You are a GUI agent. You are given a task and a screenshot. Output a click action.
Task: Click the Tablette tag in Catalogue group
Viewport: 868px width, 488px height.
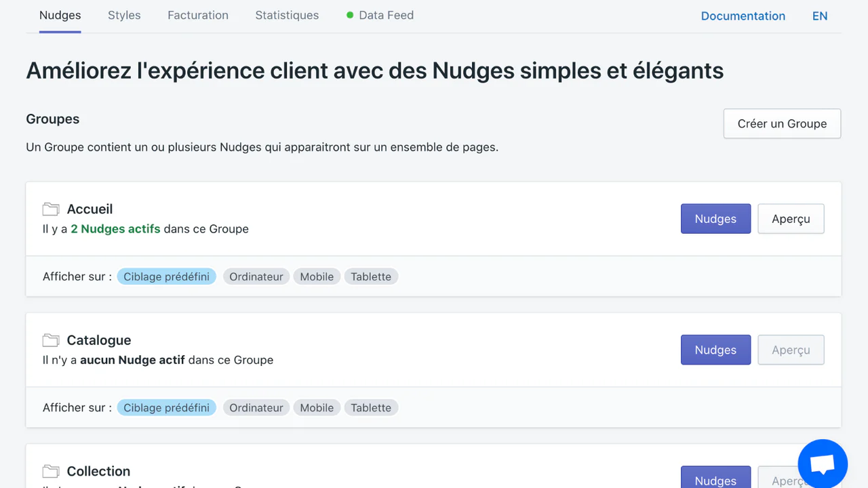point(371,407)
